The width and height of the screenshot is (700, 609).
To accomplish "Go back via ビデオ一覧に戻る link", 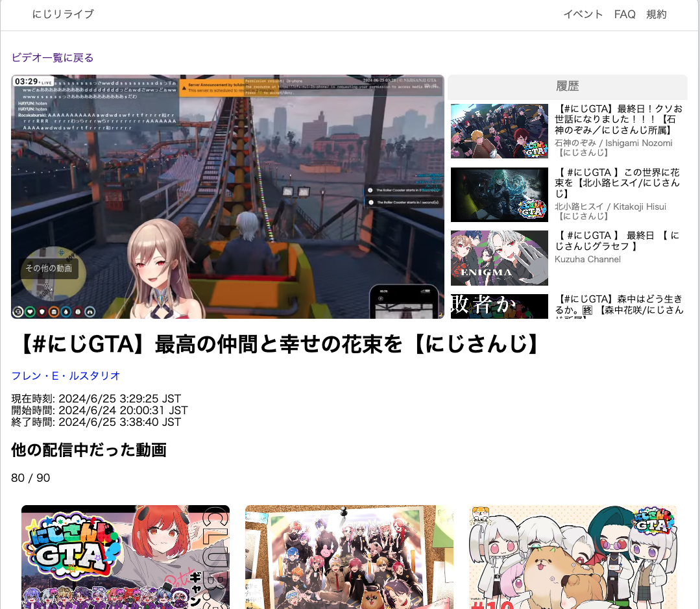I will (x=53, y=58).
